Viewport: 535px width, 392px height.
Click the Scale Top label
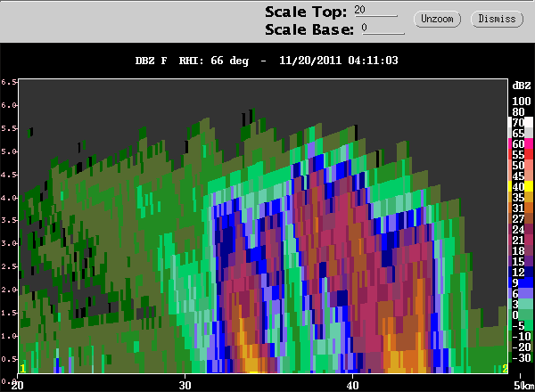[306, 12]
